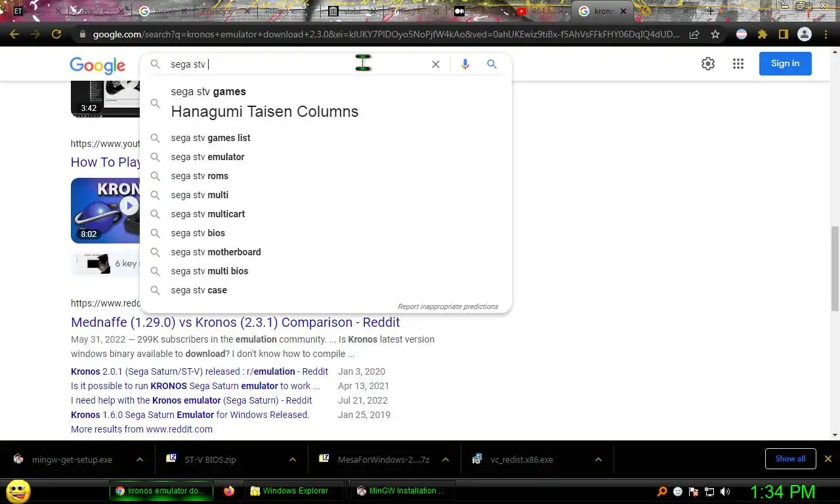
Task: Sign in to Google
Action: point(786,64)
